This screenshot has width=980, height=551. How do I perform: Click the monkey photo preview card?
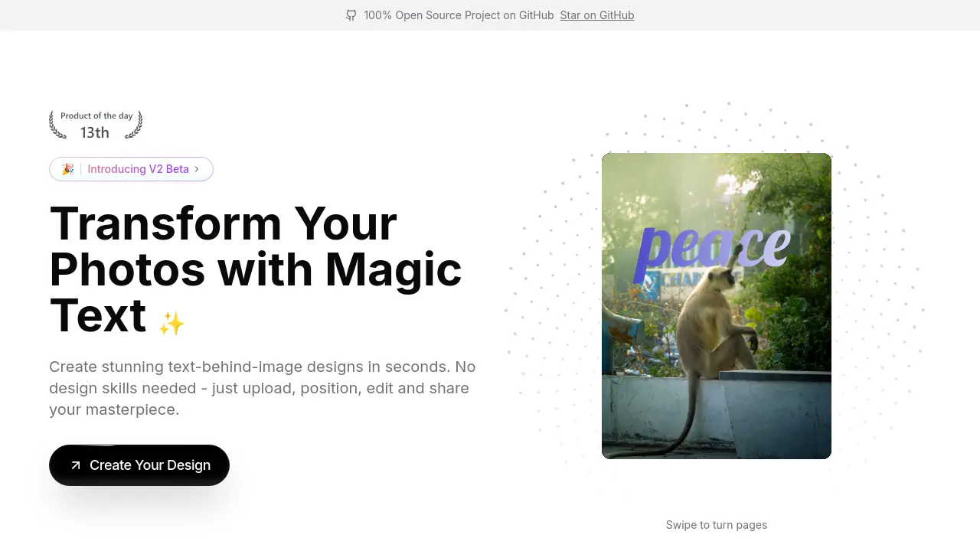click(x=717, y=305)
